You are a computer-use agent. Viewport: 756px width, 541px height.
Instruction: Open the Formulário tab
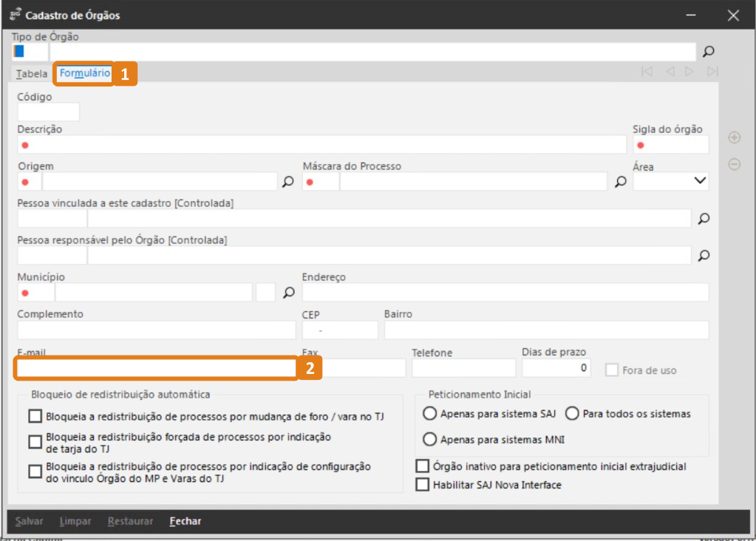tap(85, 74)
